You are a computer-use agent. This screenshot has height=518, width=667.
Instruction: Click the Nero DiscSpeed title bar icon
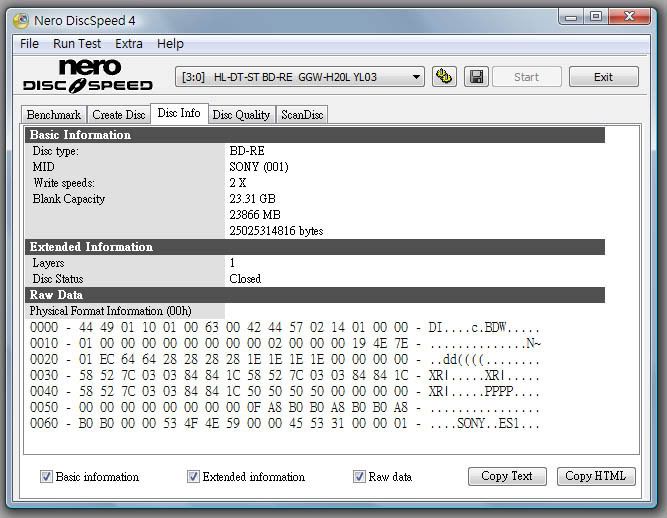tap(21, 20)
